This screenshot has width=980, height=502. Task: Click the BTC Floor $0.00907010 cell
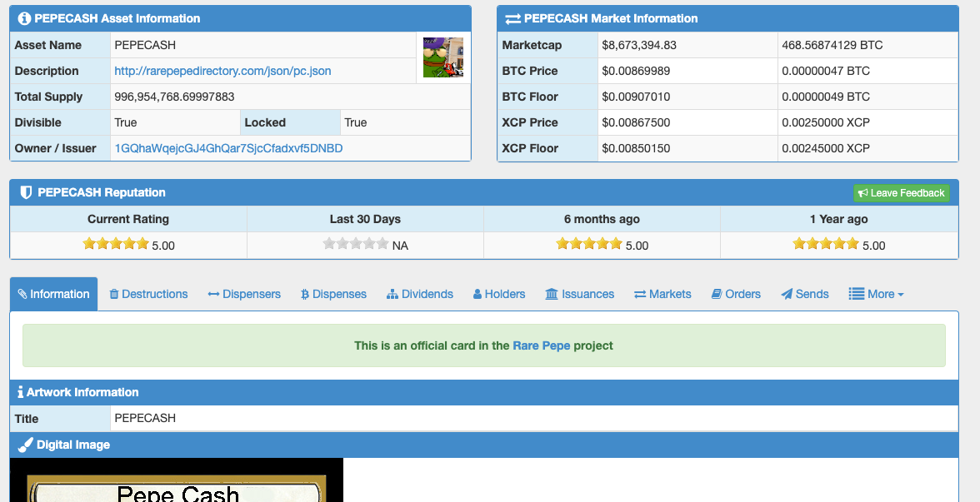(687, 97)
